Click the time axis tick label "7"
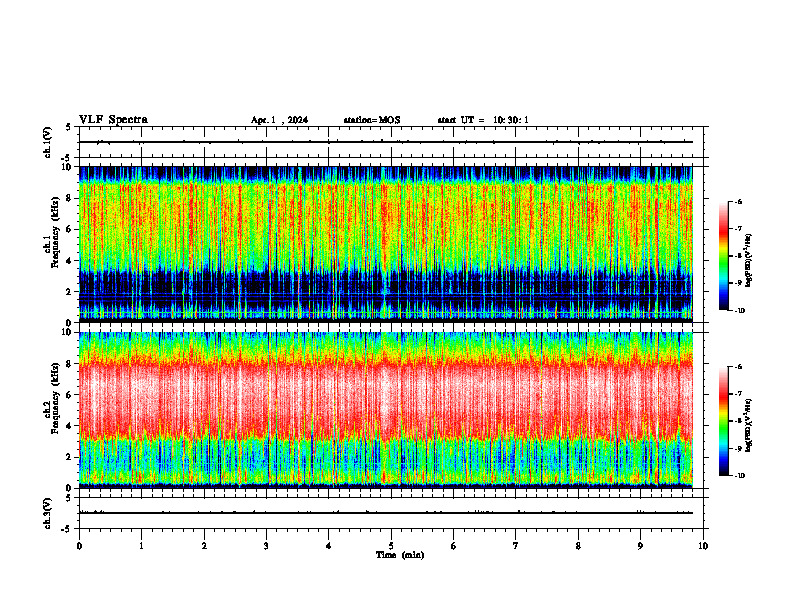Viewport: 792px width, 612px height. click(x=516, y=546)
